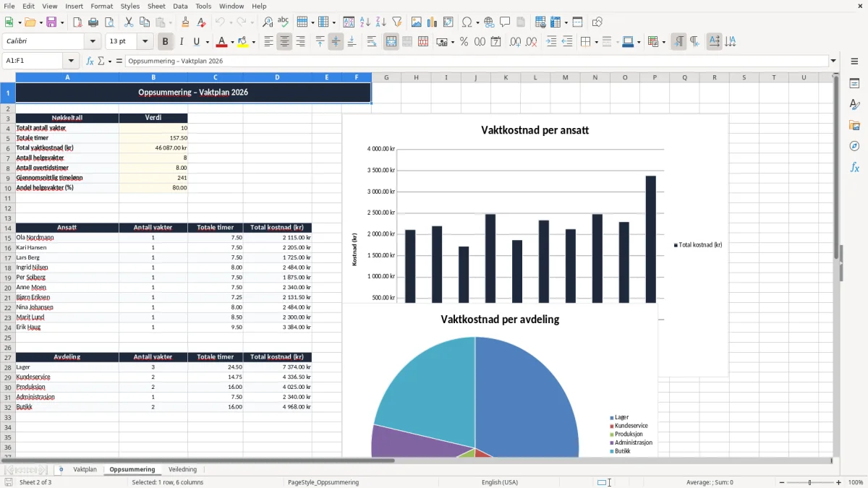Cut selection with scissors icon

pos(128,22)
